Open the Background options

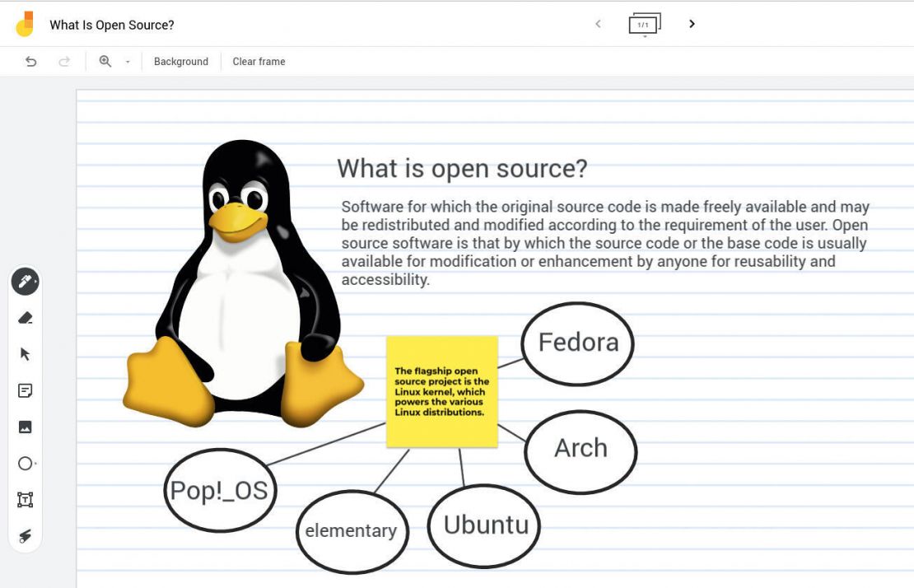[180, 61]
